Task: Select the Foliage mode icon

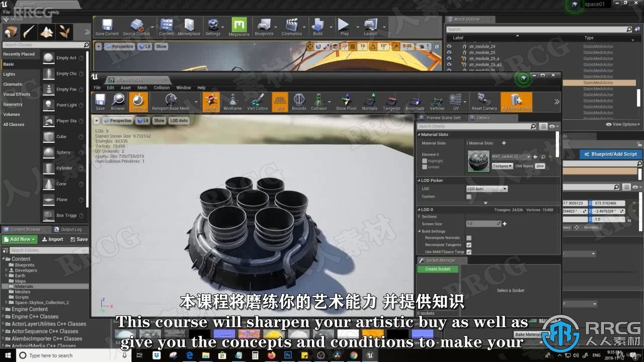Action: 65,32
